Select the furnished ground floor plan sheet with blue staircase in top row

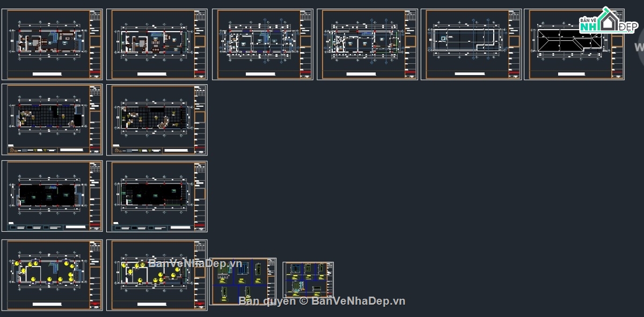point(52,44)
